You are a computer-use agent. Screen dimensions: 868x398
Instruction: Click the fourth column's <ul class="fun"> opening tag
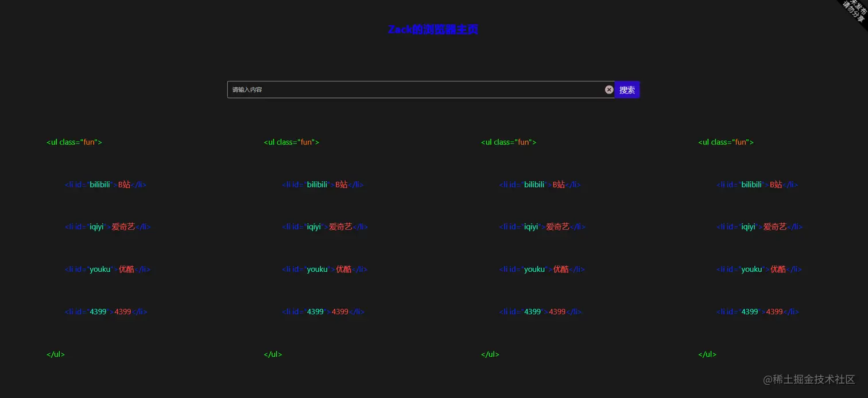726,142
